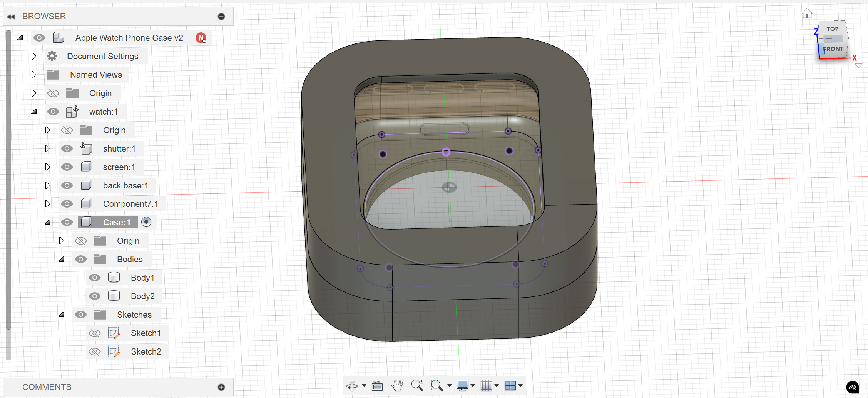868x398 pixels.
Task: Select Apple Watch Phone Case v2 root item
Action: (129, 38)
